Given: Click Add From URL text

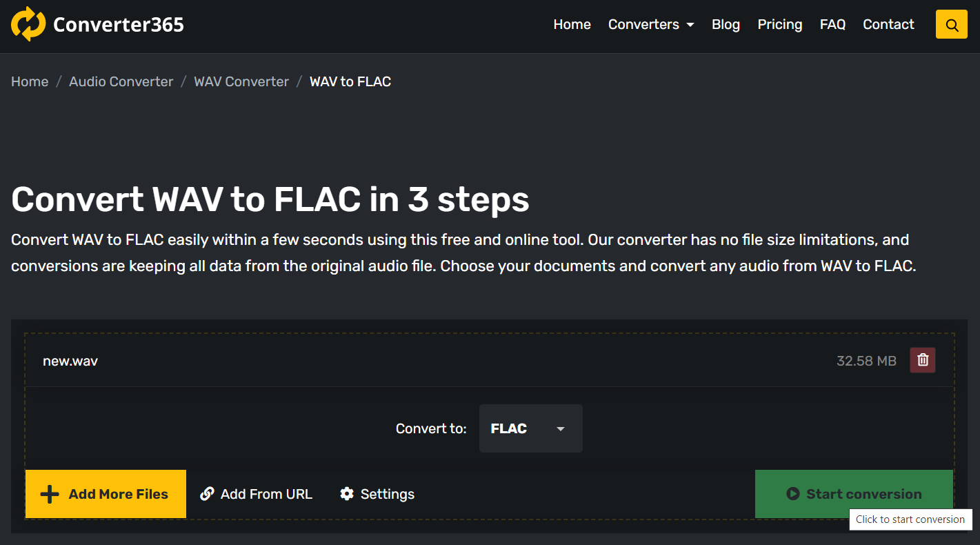Looking at the screenshot, I should coord(266,494).
